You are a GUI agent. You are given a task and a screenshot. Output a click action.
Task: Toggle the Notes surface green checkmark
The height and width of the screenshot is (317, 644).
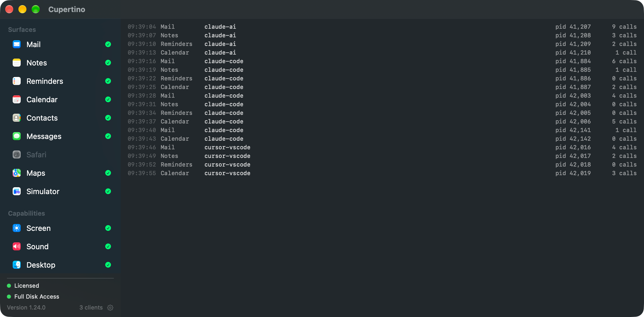pos(108,63)
